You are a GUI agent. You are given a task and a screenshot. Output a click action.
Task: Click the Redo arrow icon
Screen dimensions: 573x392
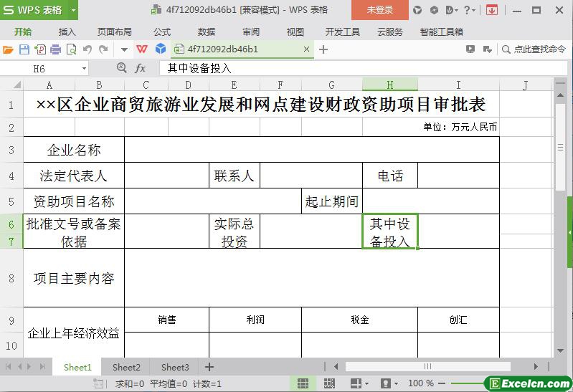(x=104, y=49)
